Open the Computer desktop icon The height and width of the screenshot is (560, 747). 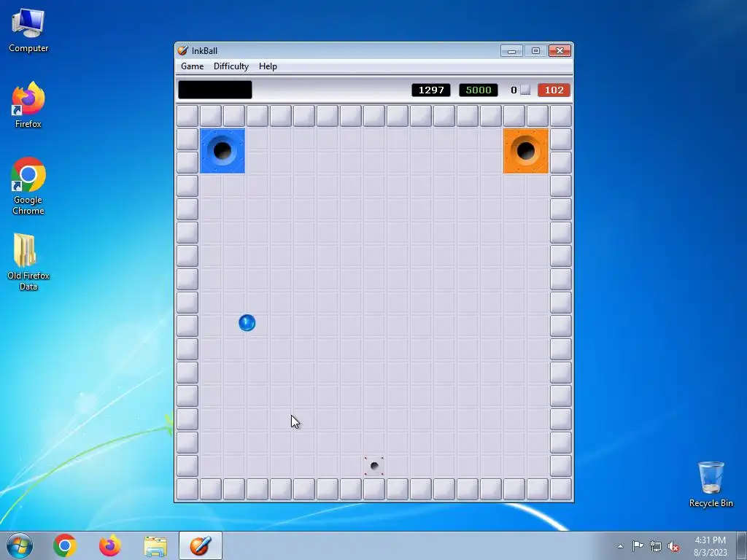pyautogui.click(x=28, y=31)
